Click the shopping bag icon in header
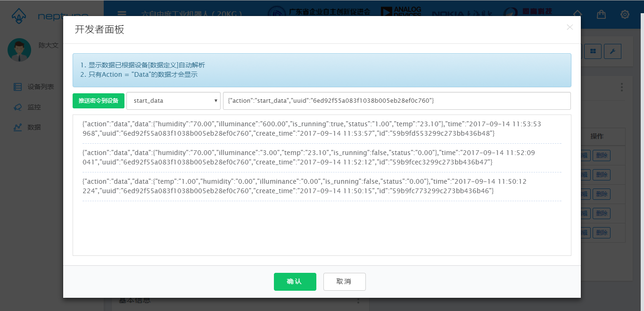Image resolution: width=644 pixels, height=311 pixels. 601,15
